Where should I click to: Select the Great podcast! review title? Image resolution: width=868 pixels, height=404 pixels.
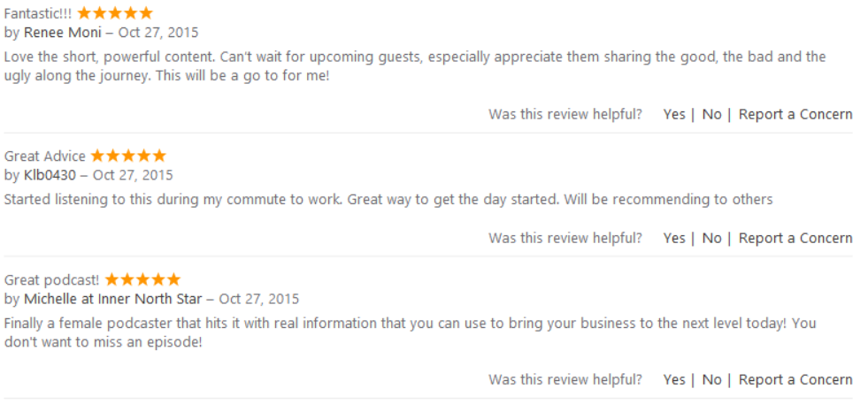(x=52, y=280)
